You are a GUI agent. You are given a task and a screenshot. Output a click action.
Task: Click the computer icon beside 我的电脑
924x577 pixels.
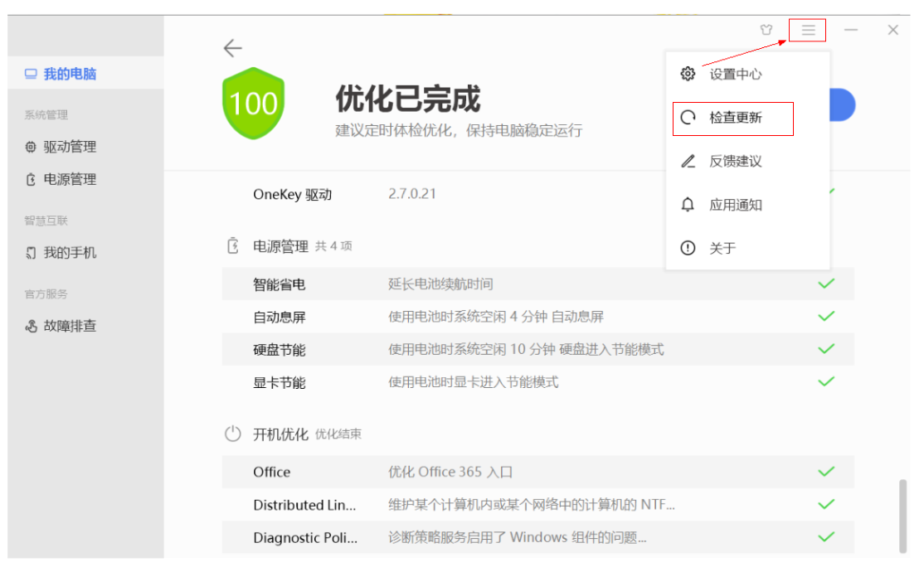click(31, 74)
